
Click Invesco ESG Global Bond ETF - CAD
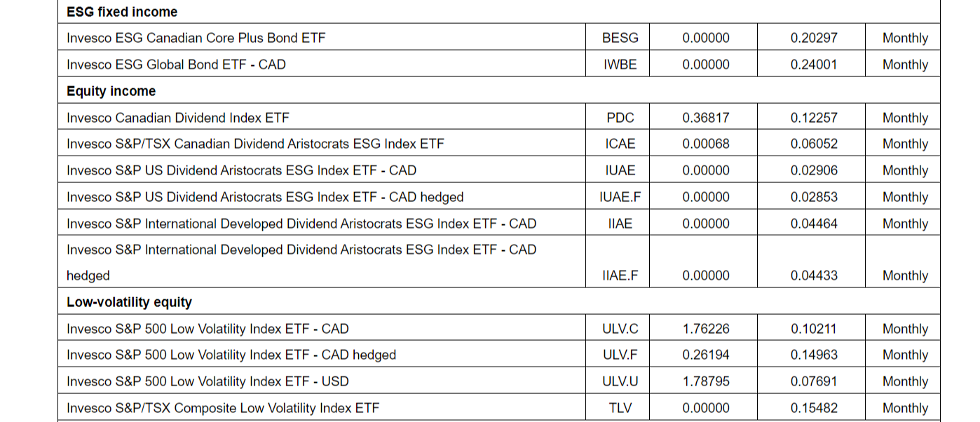pyautogui.click(x=177, y=64)
